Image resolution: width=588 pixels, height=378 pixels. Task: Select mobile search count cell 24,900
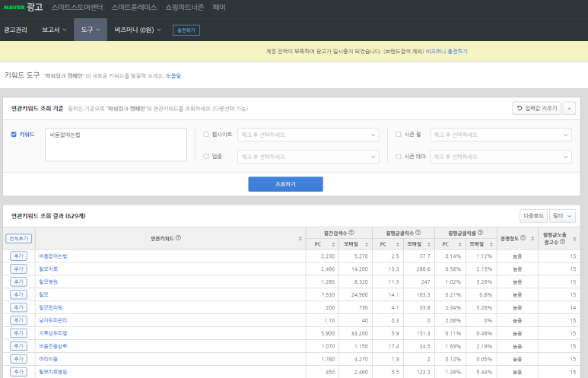(x=355, y=295)
